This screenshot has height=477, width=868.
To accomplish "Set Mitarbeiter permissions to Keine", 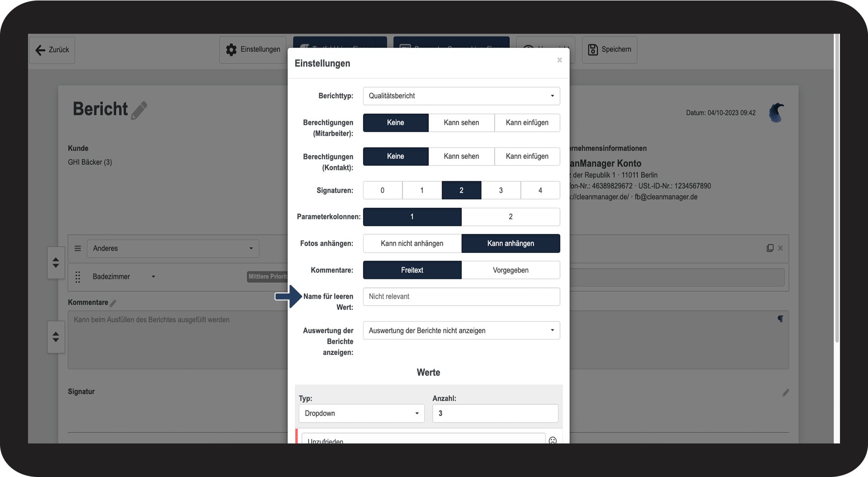I will 395,123.
